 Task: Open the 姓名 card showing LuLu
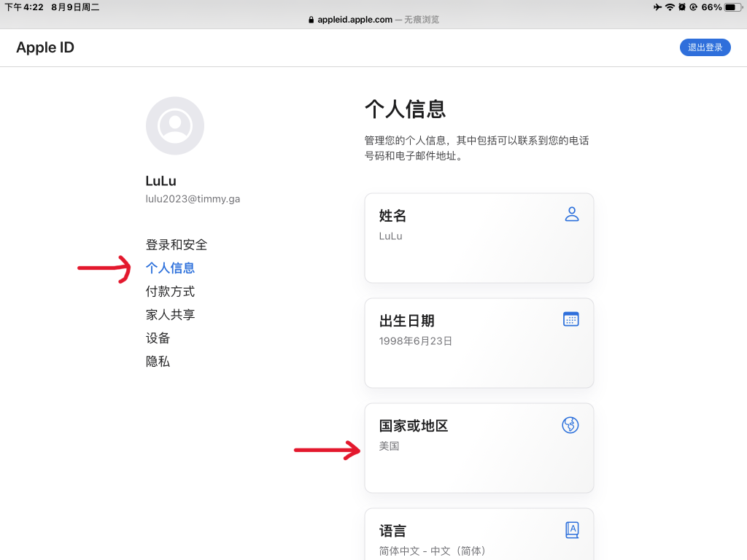pos(479,238)
